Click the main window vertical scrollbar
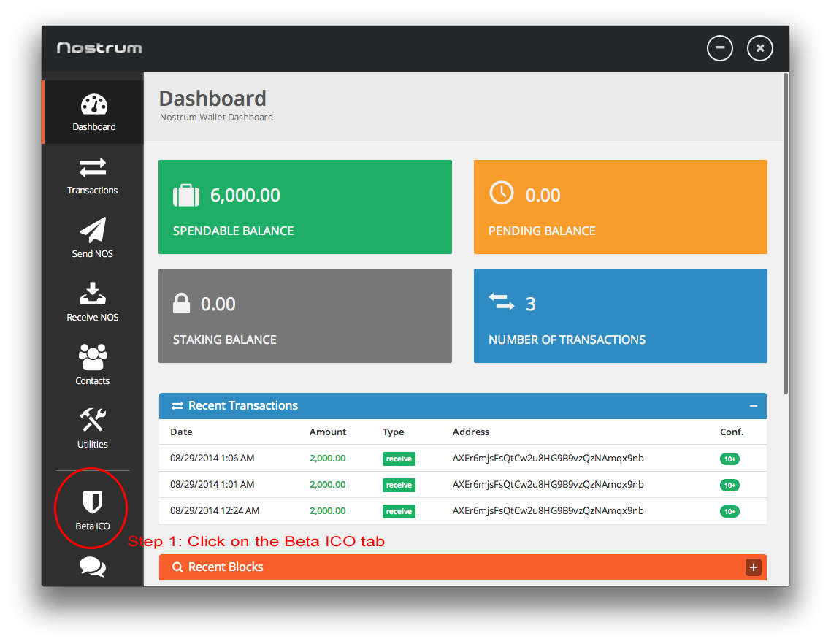The height and width of the screenshot is (644, 831). click(786, 233)
